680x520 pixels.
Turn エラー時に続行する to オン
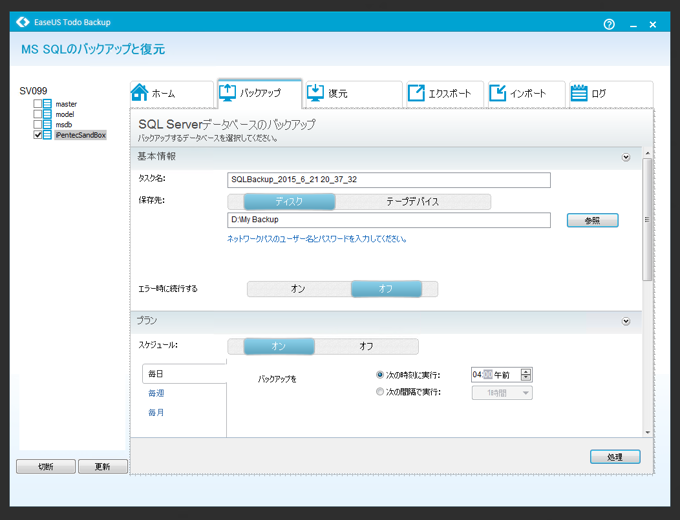[298, 289]
